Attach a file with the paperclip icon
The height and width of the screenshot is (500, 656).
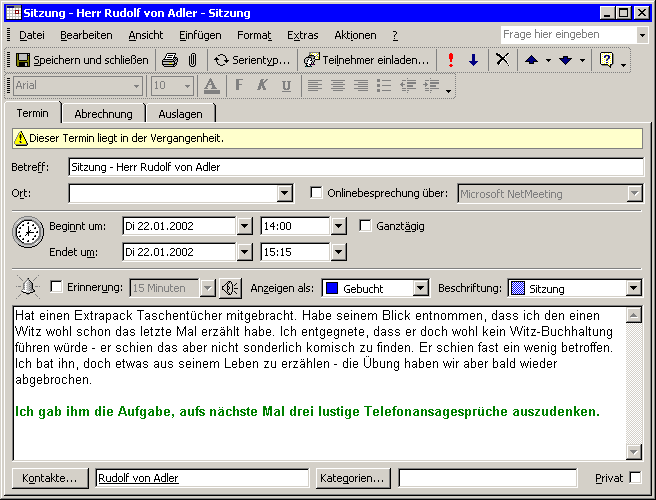192,60
